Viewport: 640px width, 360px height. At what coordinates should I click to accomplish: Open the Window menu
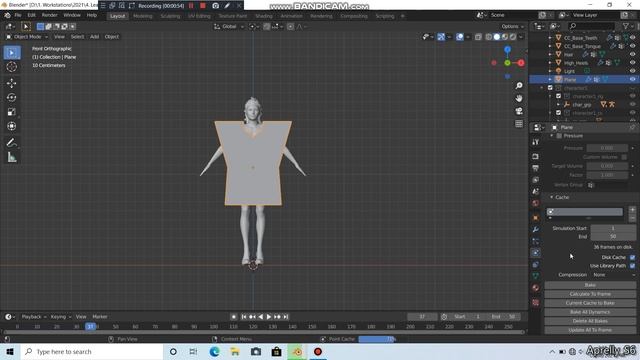coord(72,16)
